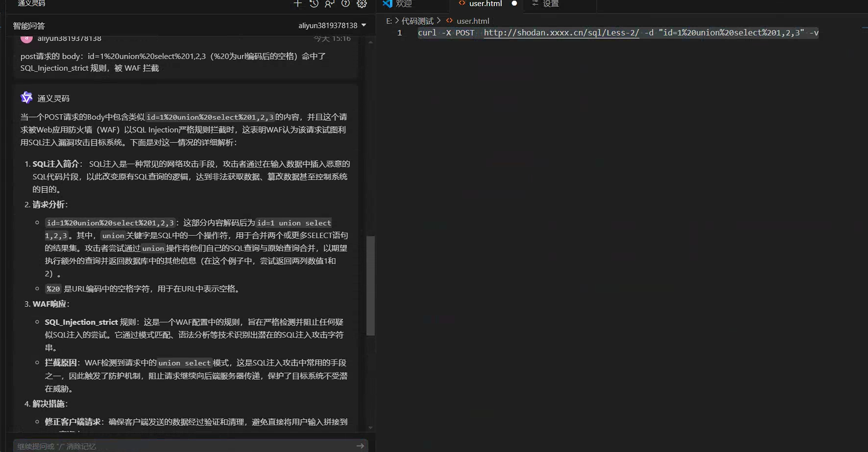
Task: Click the aliyun user avatar in the chat
Action: click(26, 38)
